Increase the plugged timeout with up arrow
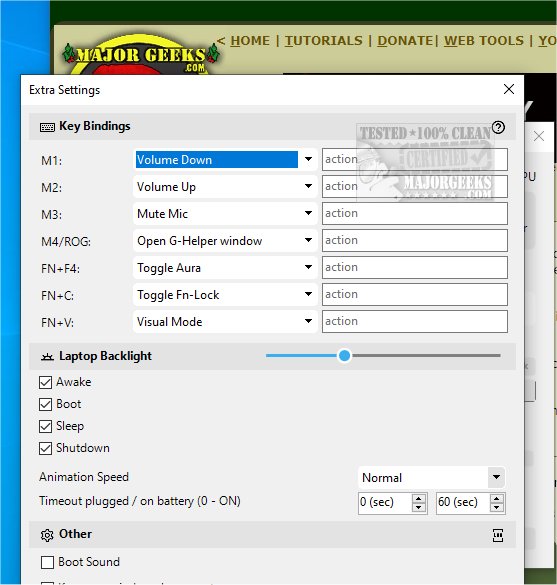The height and width of the screenshot is (585, 557). coord(419,498)
